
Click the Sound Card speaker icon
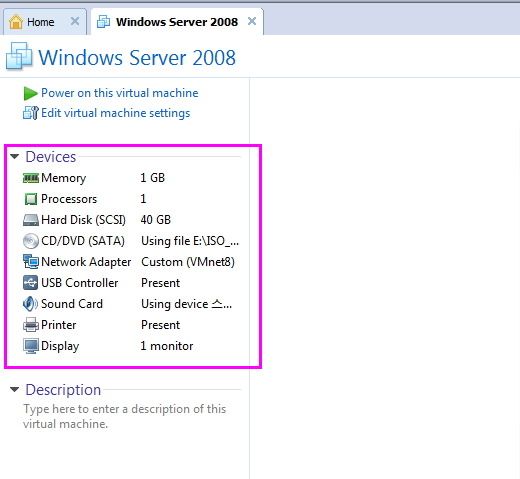[30, 304]
